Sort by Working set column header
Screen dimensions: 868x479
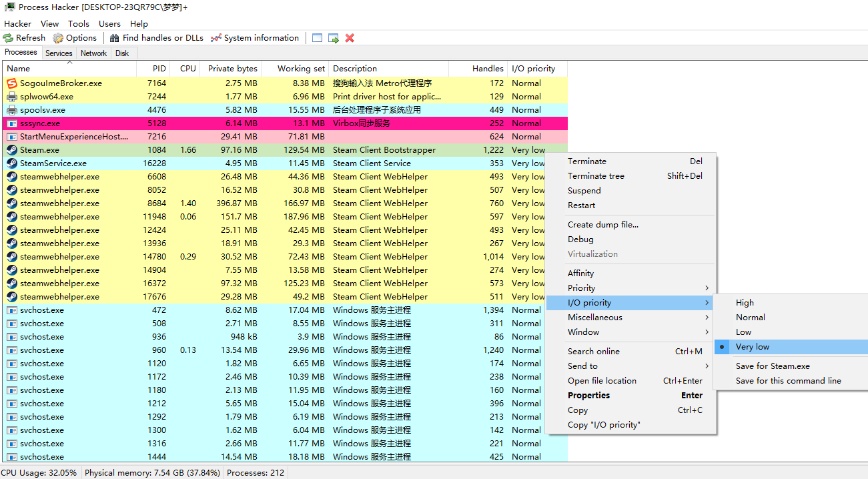point(296,69)
